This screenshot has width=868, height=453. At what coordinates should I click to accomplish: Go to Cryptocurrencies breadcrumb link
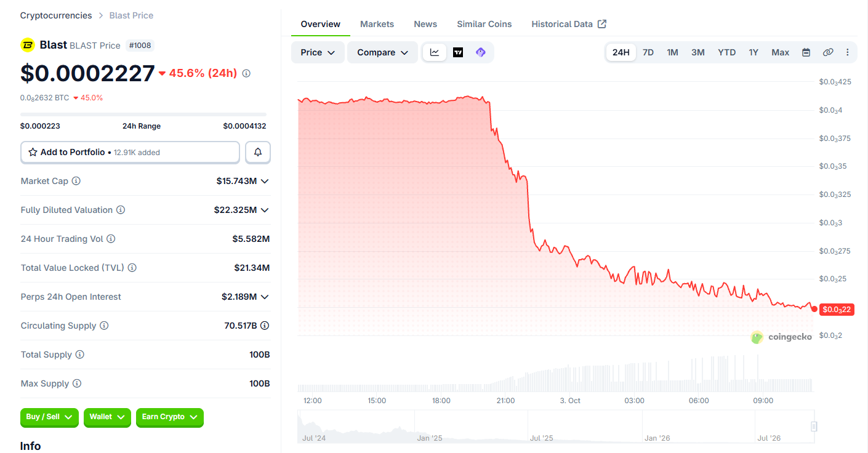56,15
